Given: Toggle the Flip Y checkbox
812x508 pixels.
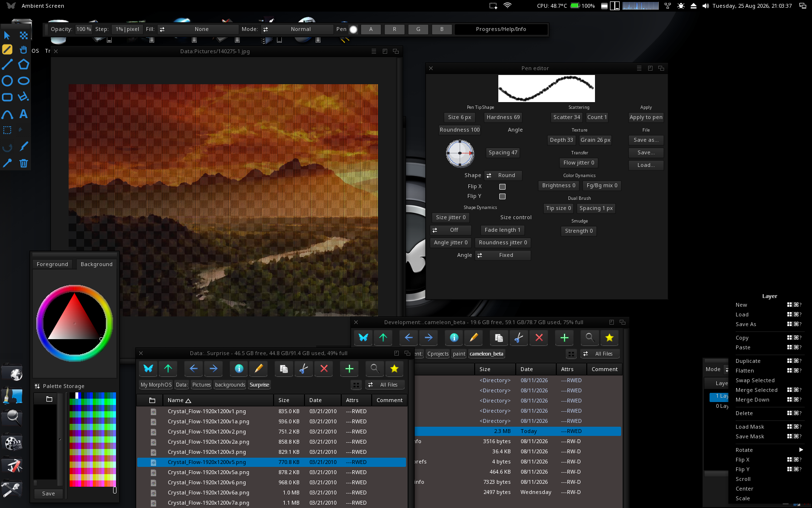Looking at the screenshot, I should click(x=502, y=196).
